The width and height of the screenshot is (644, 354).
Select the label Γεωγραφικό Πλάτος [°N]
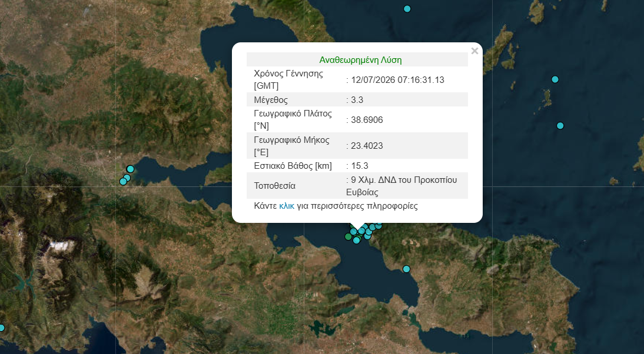(x=293, y=120)
